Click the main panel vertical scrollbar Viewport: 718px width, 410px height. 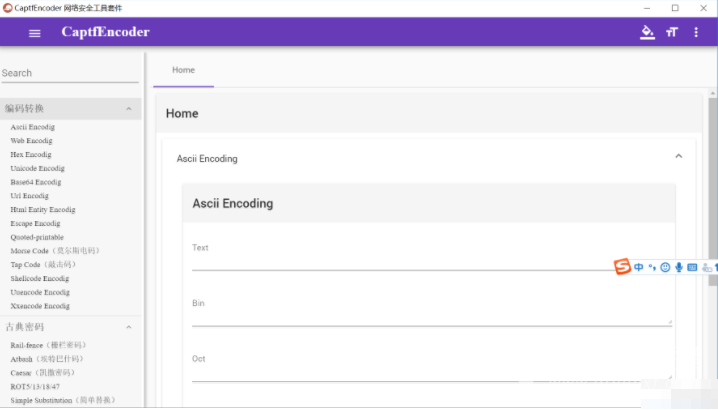[713, 191]
